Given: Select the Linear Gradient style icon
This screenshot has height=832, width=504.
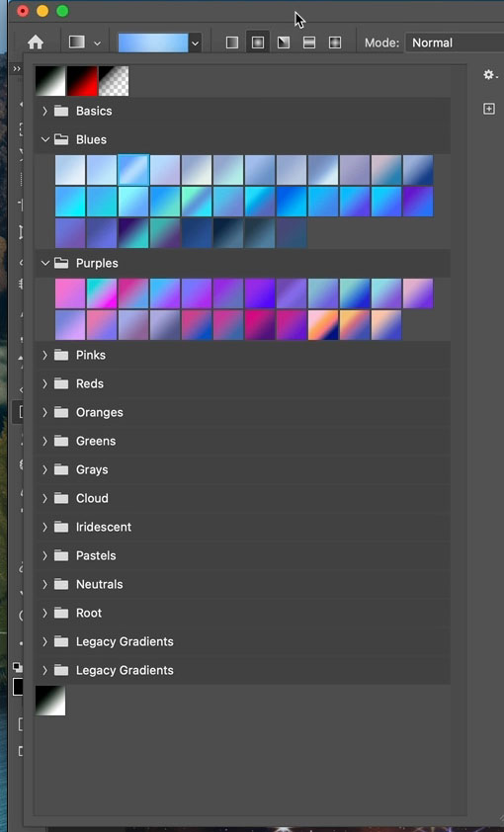Looking at the screenshot, I should (232, 42).
